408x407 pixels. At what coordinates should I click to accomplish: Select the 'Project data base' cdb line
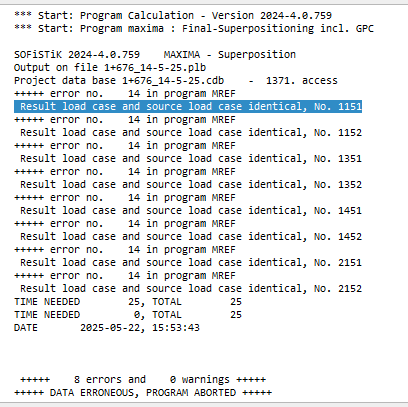click(176, 80)
